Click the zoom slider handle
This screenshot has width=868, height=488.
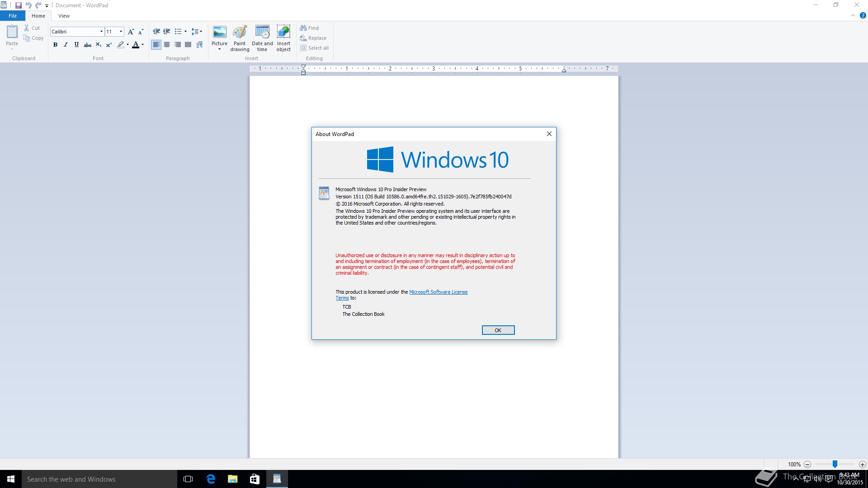click(x=835, y=464)
